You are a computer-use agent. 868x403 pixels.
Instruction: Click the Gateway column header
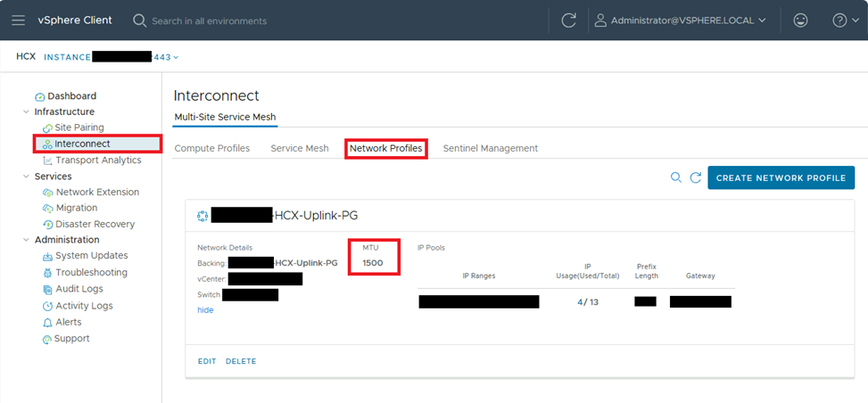700,276
